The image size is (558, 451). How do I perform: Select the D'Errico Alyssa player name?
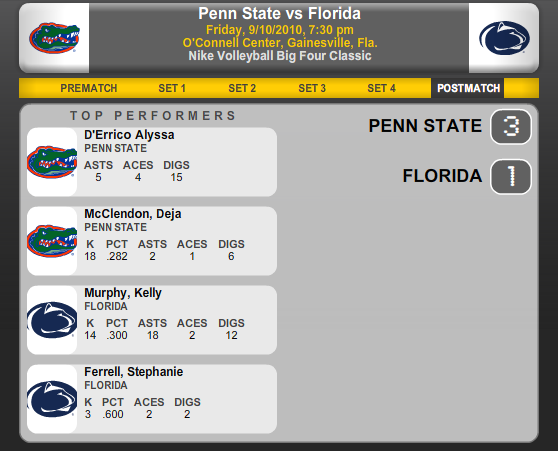click(x=129, y=135)
